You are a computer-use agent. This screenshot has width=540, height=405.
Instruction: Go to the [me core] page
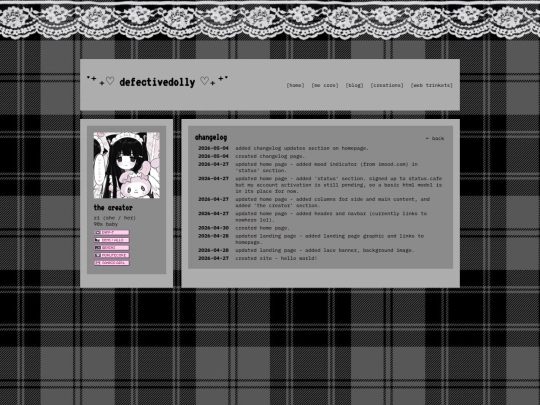pos(325,85)
